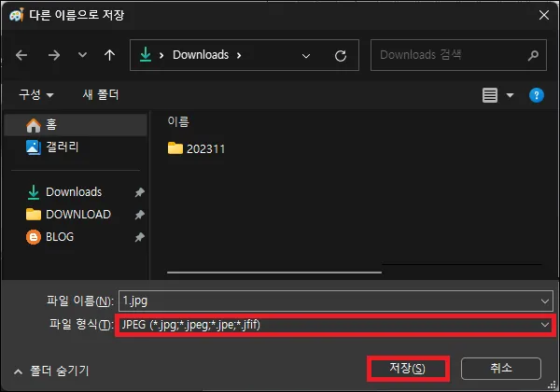Collapse folders with 폴더 숨기기
Image resolution: width=560 pixels, height=392 pixels.
[x=51, y=371]
